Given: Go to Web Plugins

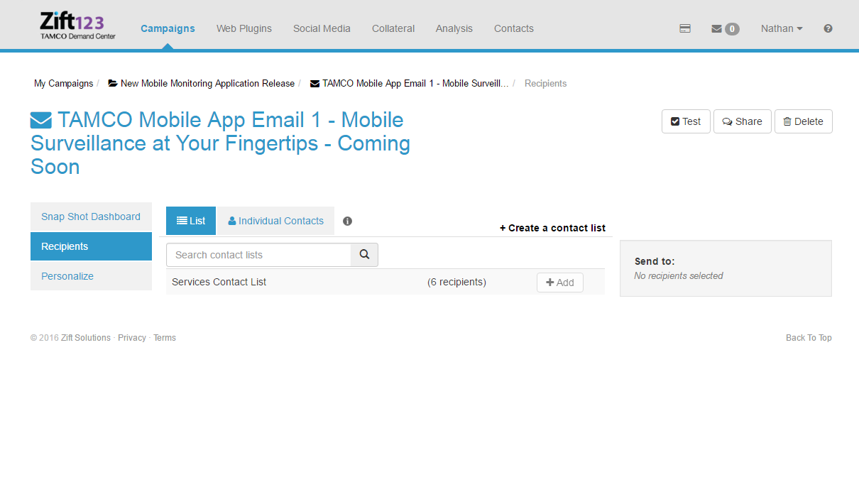Looking at the screenshot, I should (x=244, y=29).
